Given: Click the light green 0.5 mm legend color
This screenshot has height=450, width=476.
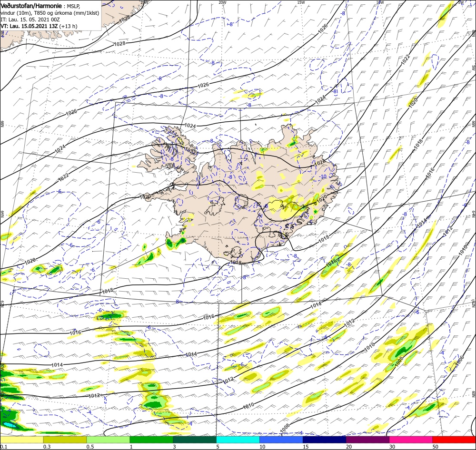Looking at the screenshot, I should click(108, 440).
